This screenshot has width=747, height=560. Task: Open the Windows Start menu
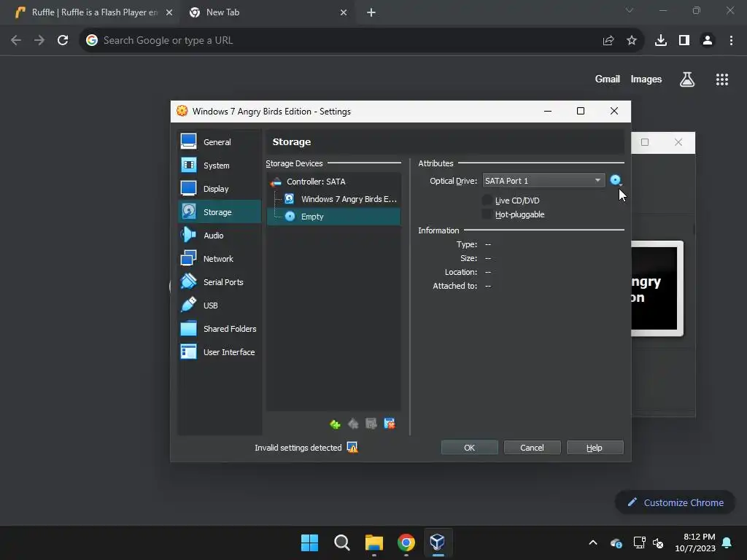pyautogui.click(x=309, y=542)
